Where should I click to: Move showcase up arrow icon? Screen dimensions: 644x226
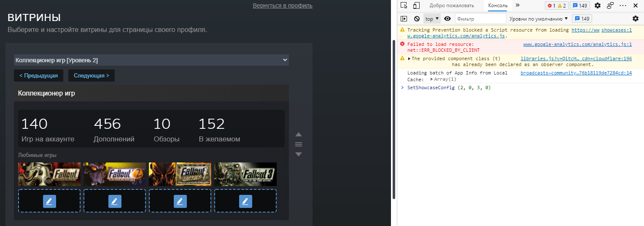299,135
